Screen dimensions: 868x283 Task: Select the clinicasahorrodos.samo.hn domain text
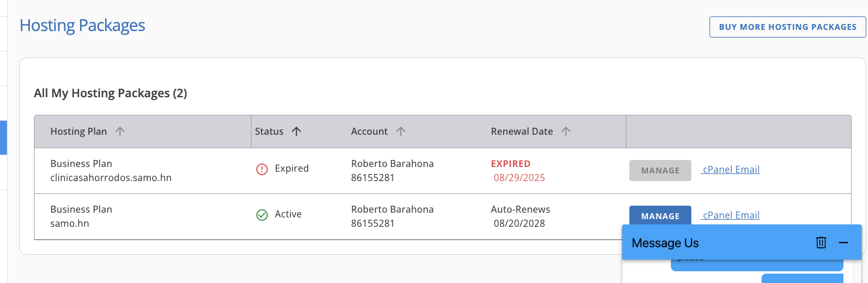click(111, 177)
